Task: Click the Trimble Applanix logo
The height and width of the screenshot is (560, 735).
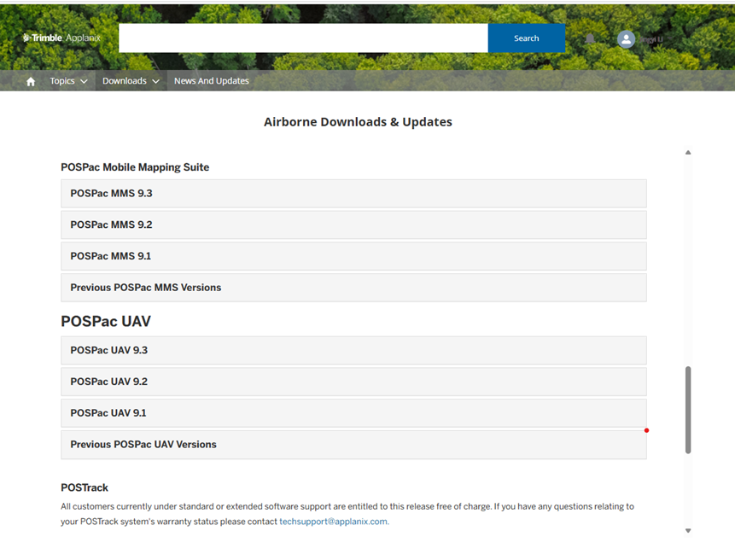Action: [x=61, y=38]
